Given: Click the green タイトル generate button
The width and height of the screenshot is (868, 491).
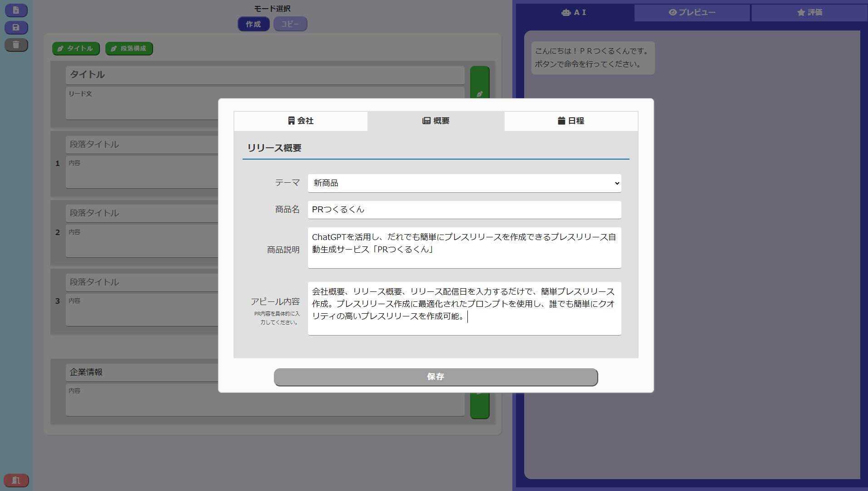Looking at the screenshot, I should [76, 49].
